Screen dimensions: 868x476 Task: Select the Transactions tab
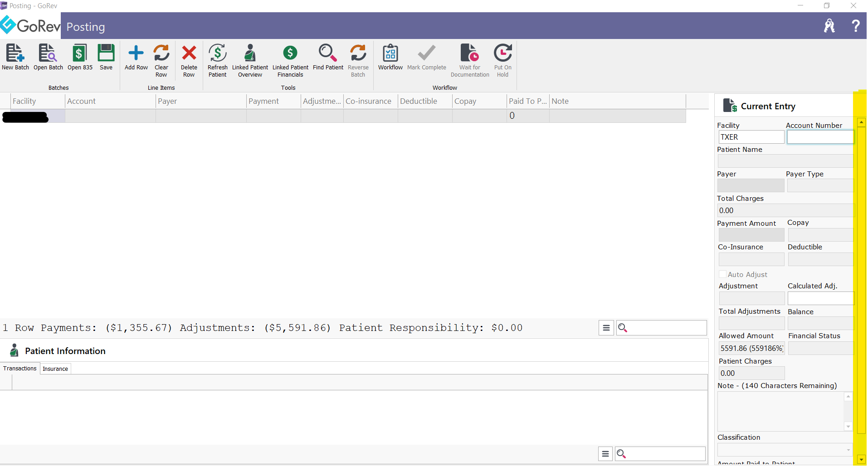(20, 369)
